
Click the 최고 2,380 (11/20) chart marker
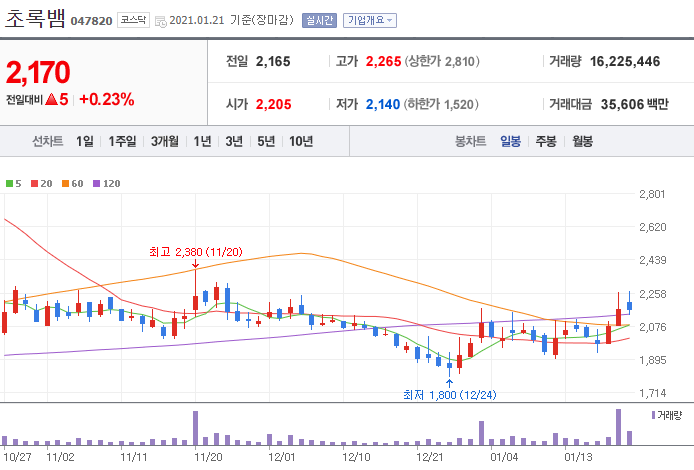pos(196,252)
